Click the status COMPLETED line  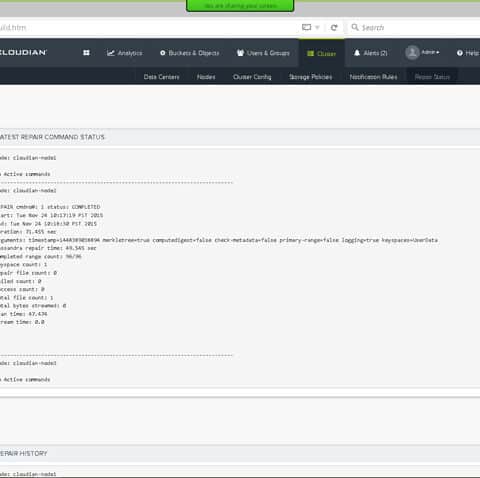pos(50,207)
